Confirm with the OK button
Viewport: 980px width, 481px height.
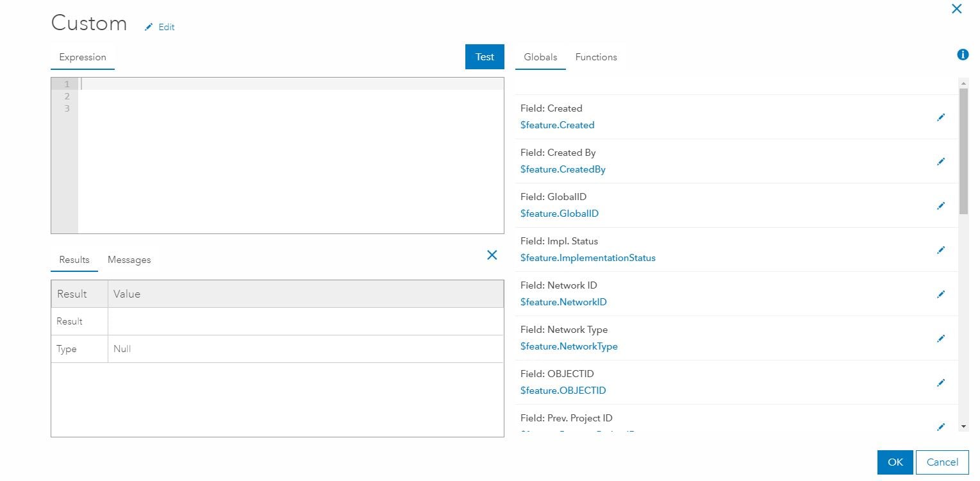pos(895,462)
